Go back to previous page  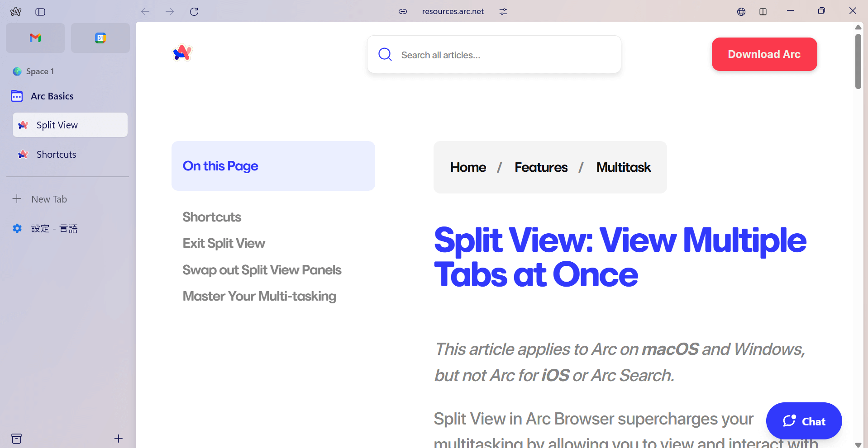[145, 12]
